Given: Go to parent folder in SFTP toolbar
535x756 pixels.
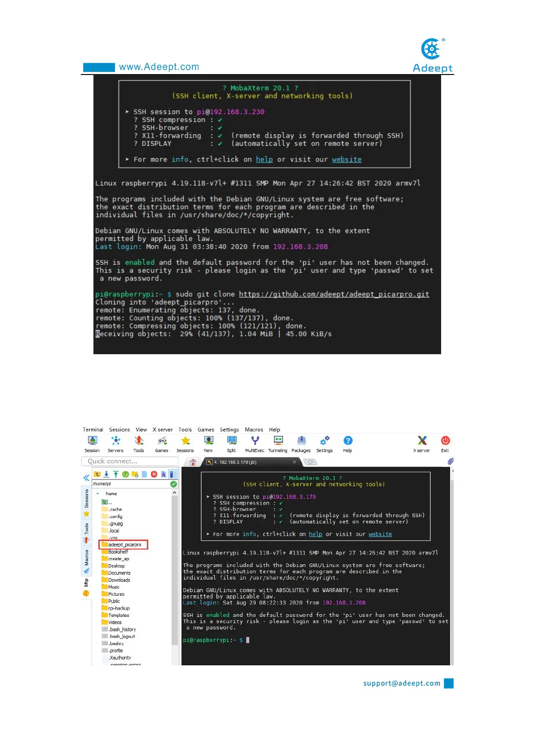Looking at the screenshot, I should point(97,474).
